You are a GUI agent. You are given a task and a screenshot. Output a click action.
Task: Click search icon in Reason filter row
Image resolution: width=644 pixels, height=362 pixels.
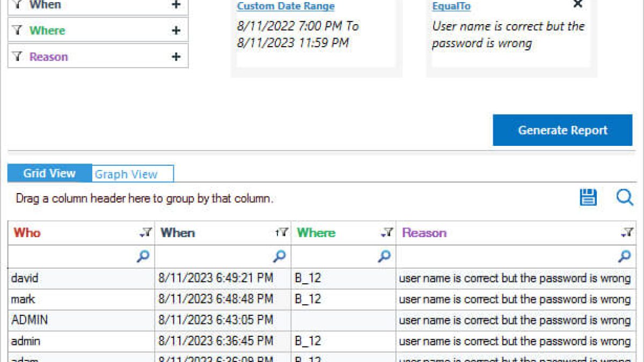coord(624,257)
